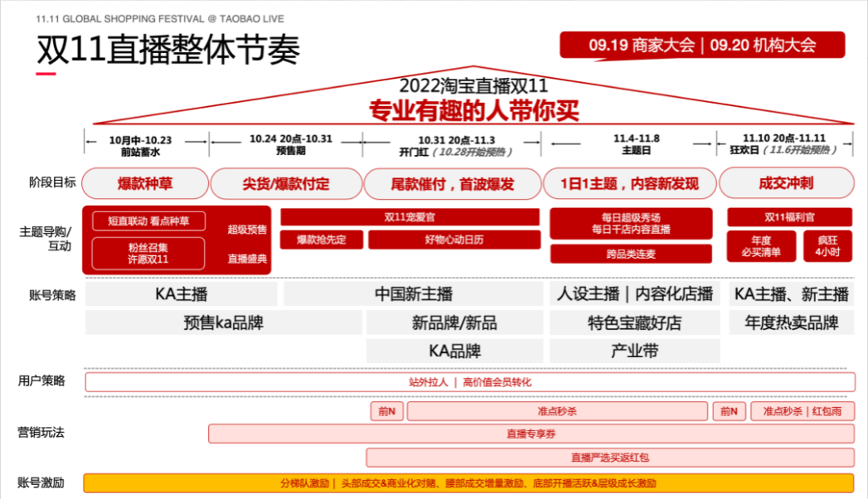
Task: Click the 双11直播整体节奏 title
Action: (168, 49)
